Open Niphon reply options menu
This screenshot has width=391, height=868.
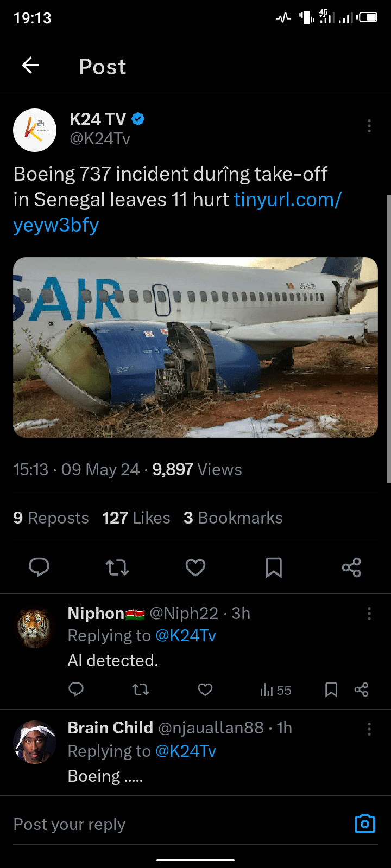369,614
